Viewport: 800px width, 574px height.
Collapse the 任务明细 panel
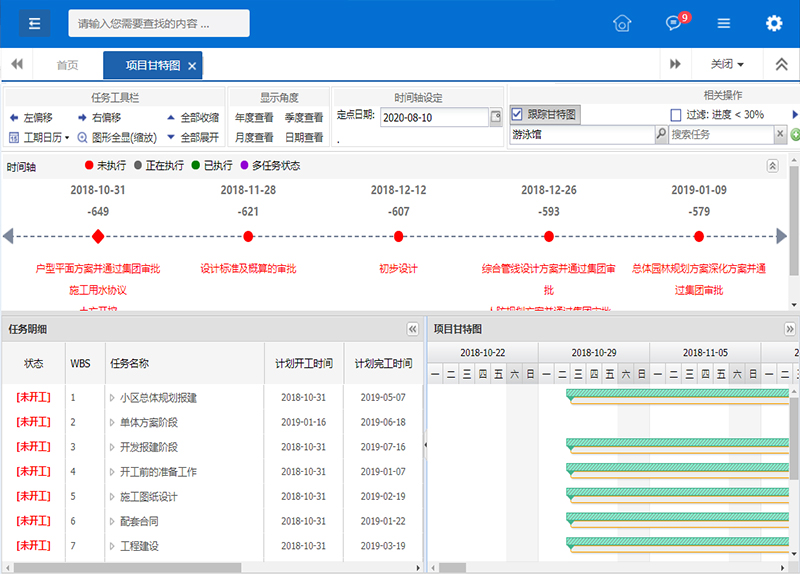click(412, 329)
